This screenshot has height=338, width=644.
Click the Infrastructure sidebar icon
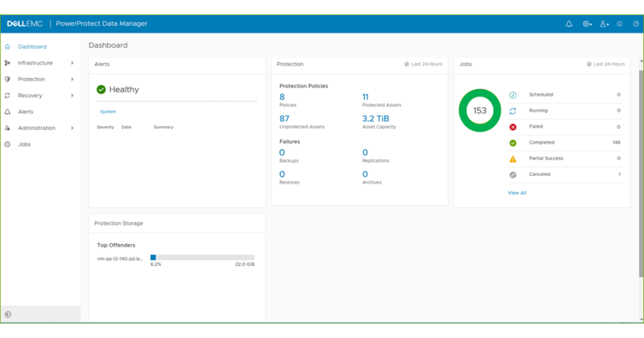8,63
